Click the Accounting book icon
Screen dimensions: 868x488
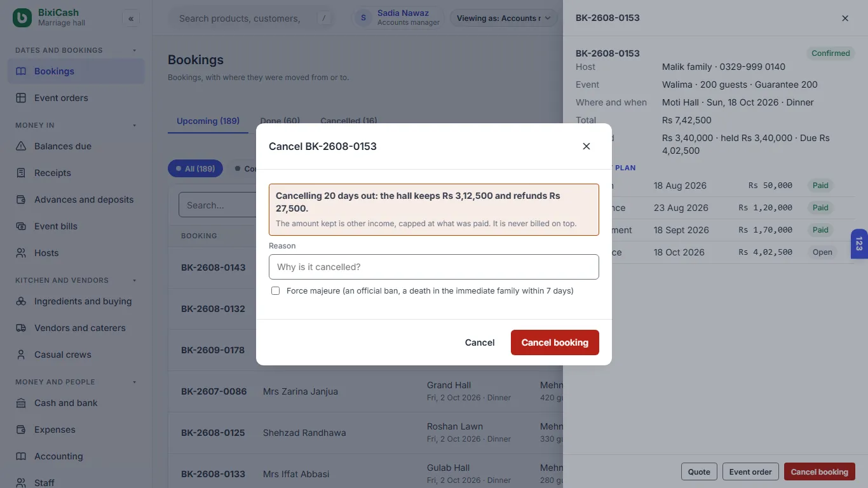tap(21, 456)
